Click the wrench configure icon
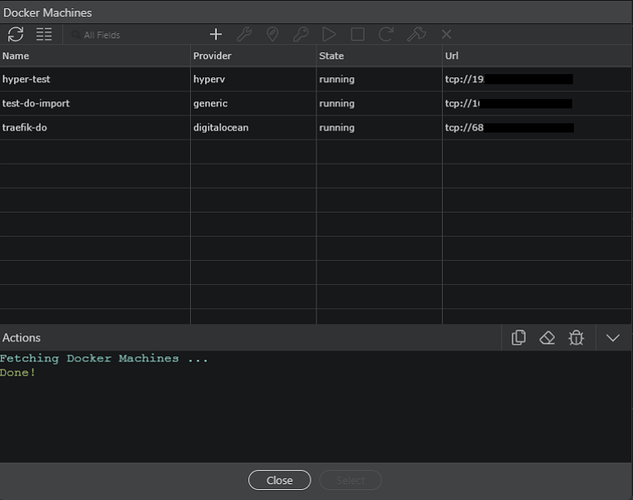 tap(244, 34)
